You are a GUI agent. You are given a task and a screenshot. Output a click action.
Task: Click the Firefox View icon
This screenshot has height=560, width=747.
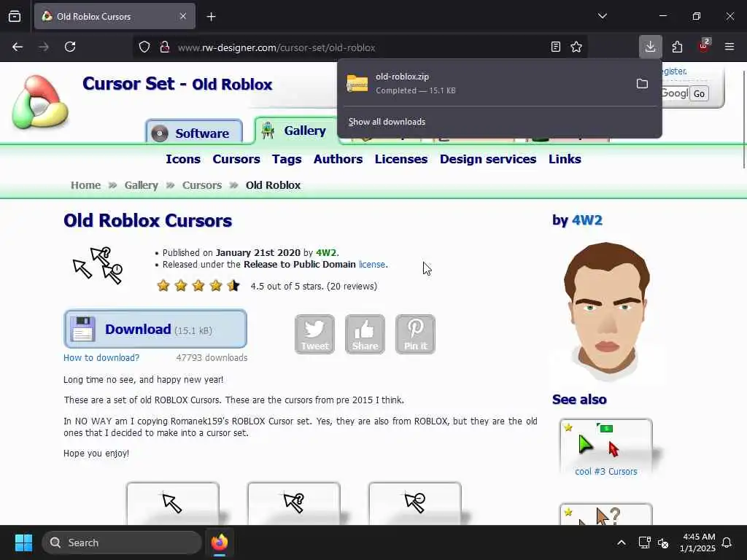pos(15,16)
